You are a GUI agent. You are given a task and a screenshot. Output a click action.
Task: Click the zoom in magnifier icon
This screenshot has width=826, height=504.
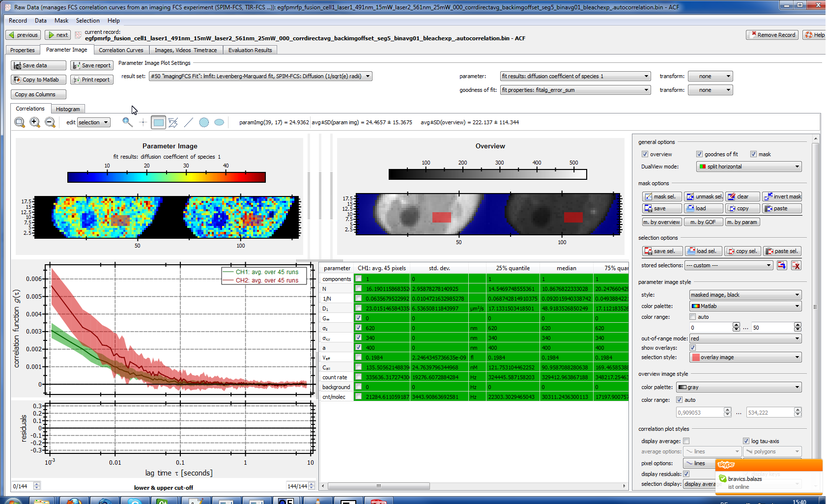pyautogui.click(x=35, y=122)
